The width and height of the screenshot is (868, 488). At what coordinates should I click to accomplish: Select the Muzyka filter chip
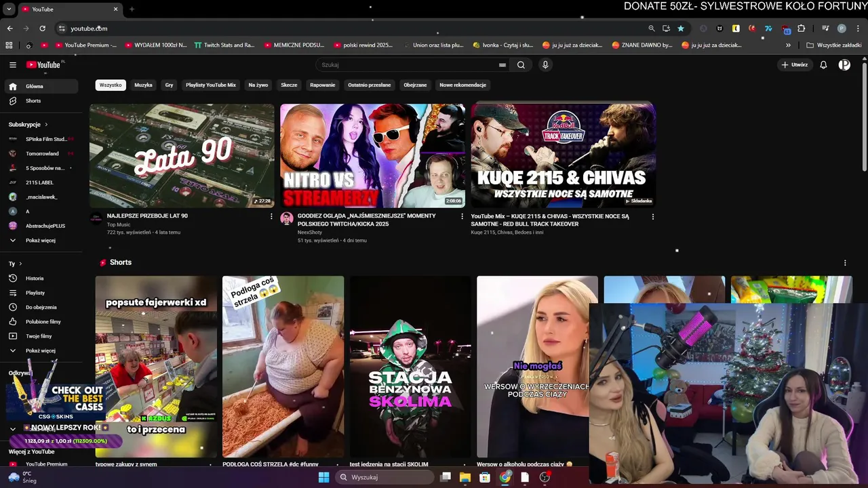click(x=143, y=85)
